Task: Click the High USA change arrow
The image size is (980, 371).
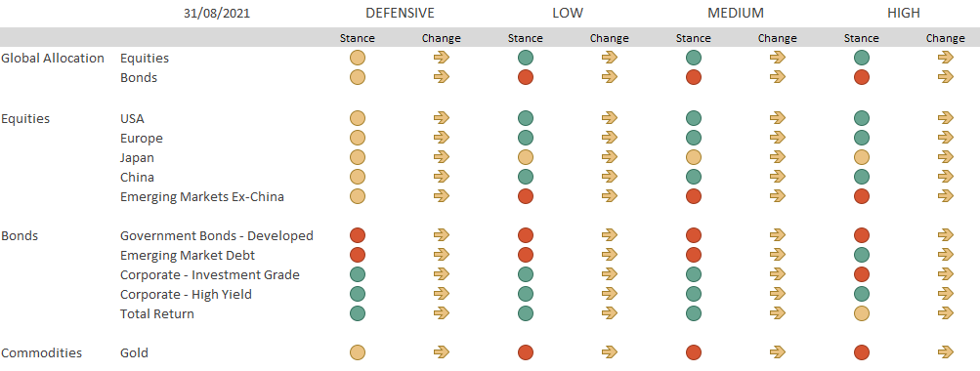Action: pos(946,117)
